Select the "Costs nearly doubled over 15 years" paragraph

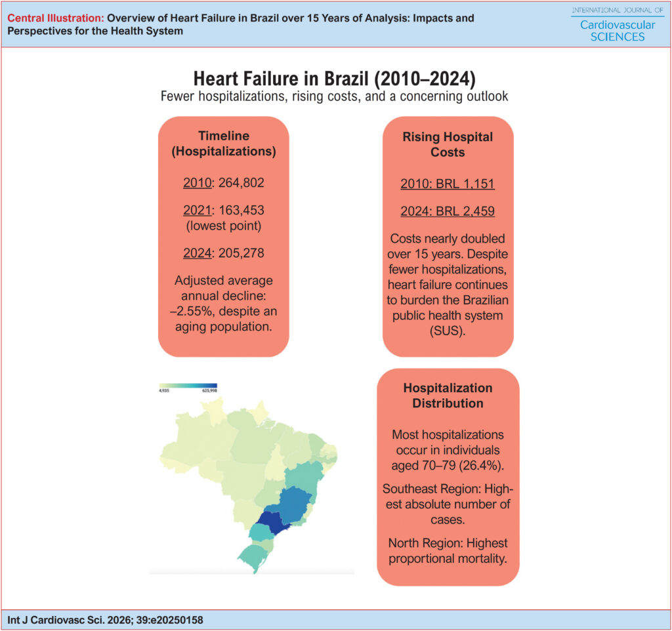click(x=448, y=285)
